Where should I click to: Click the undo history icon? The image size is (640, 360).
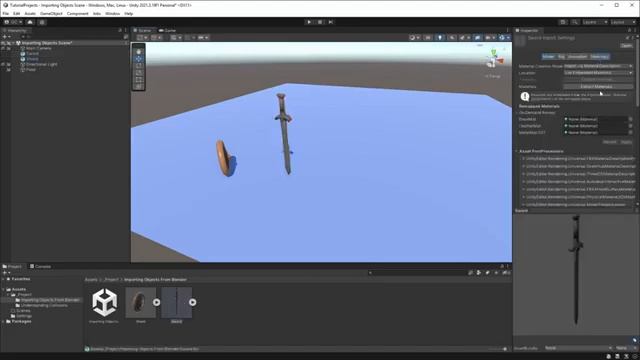point(563,22)
